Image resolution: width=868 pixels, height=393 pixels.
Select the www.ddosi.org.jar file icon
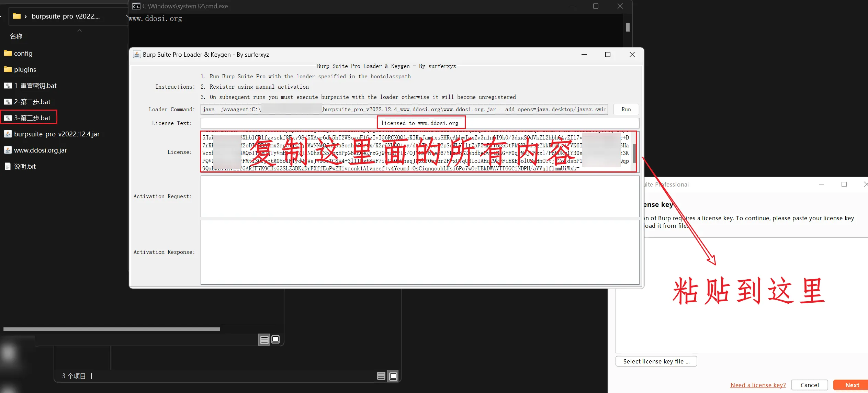click(8, 150)
